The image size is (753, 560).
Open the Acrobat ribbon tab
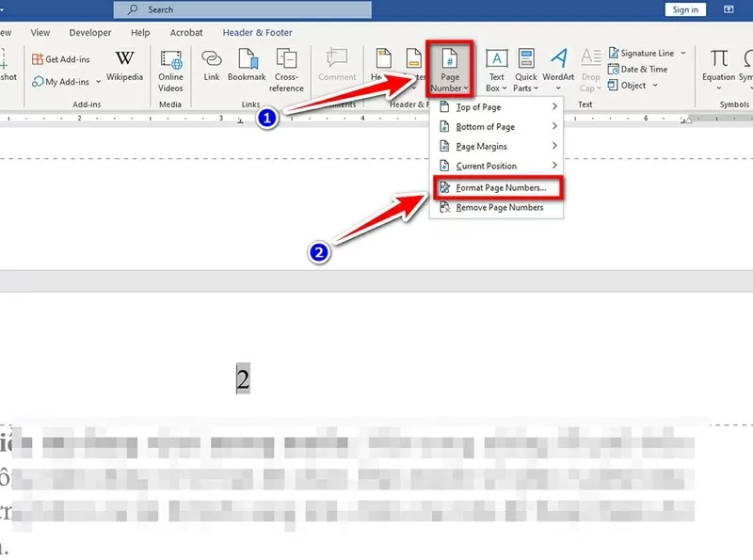(185, 32)
